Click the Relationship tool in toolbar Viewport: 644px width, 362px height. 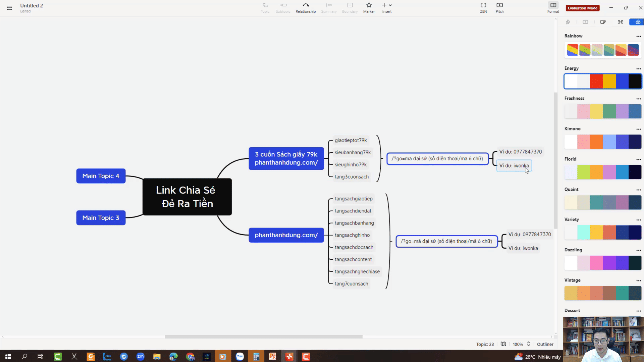click(306, 7)
